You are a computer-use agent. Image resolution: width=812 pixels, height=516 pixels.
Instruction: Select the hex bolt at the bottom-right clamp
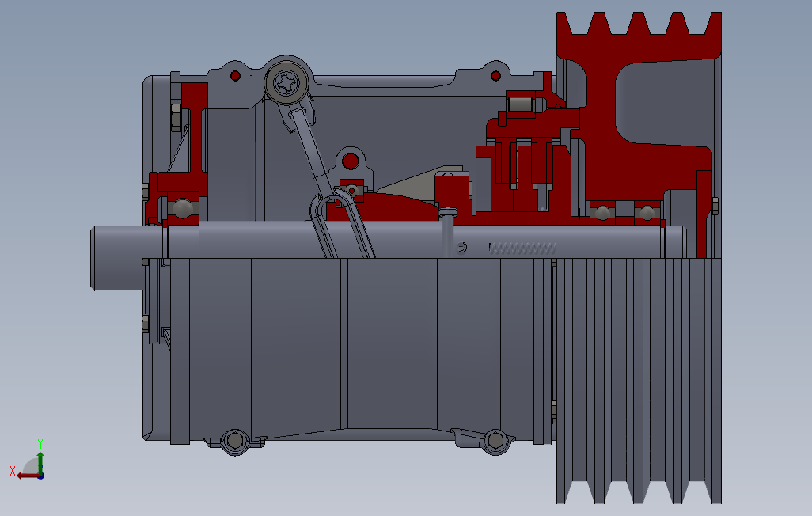[495, 440]
